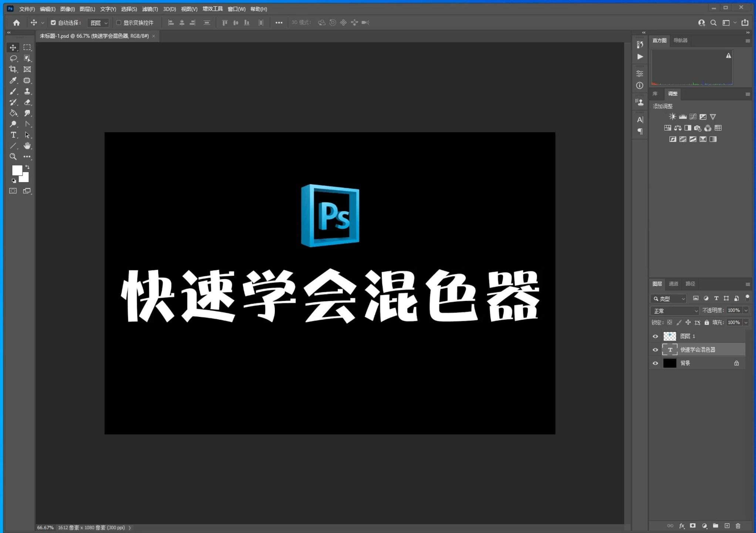Select the Paint Bucket tool
The image size is (756, 533).
point(13,113)
